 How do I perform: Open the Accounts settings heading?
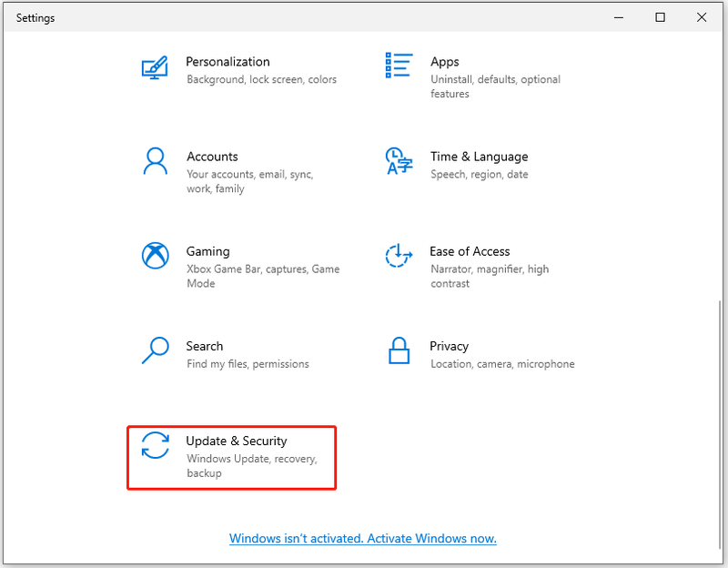coord(212,157)
